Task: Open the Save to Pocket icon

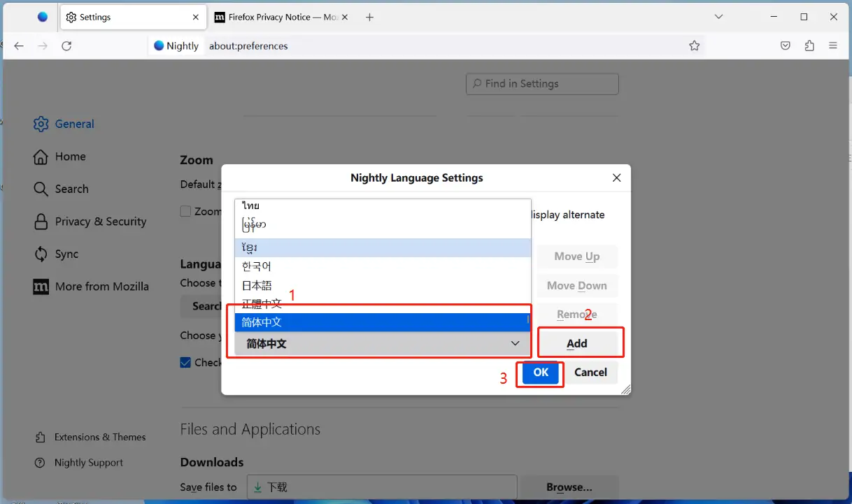Action: click(785, 45)
